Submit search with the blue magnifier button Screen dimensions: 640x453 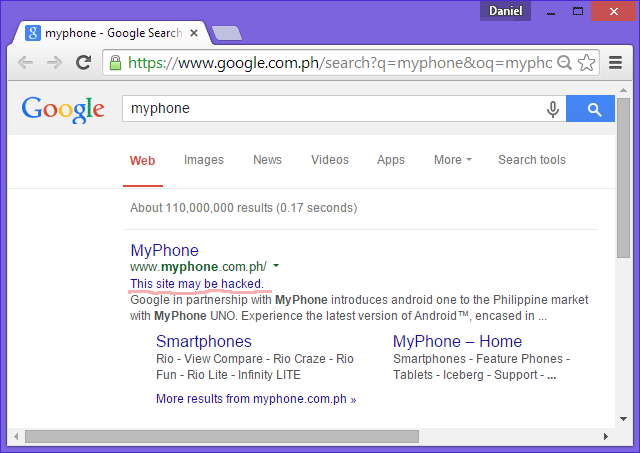pyautogui.click(x=590, y=109)
